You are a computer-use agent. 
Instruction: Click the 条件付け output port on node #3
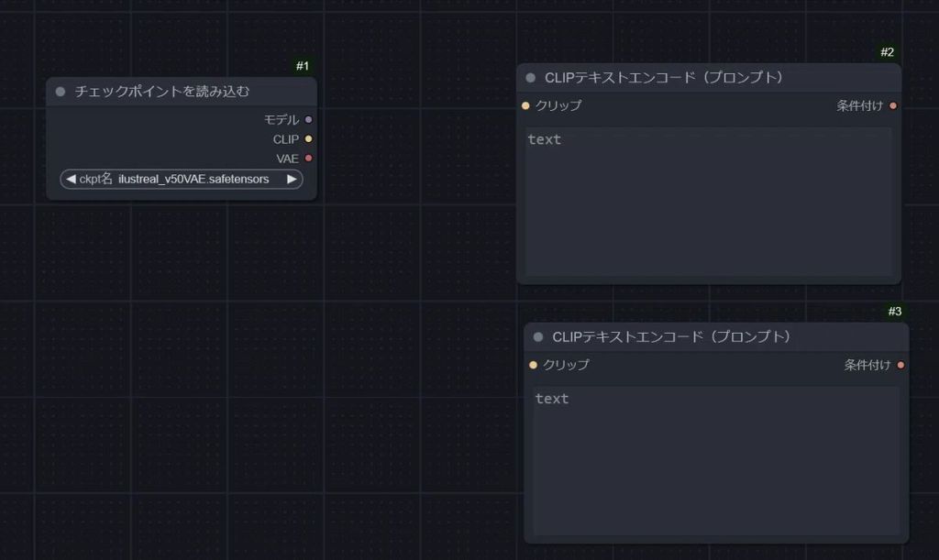(x=900, y=365)
